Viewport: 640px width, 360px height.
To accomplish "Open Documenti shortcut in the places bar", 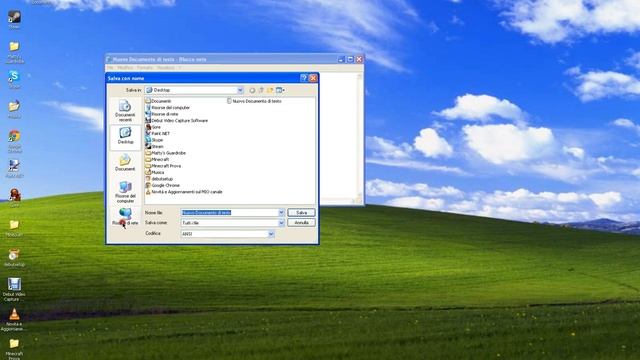I will click(125, 163).
